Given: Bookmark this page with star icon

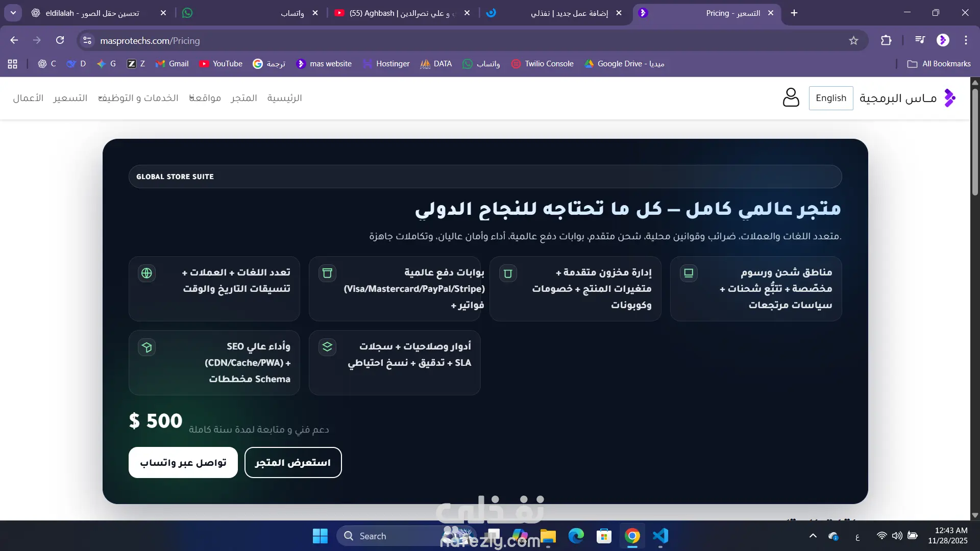Looking at the screenshot, I should click(853, 40).
